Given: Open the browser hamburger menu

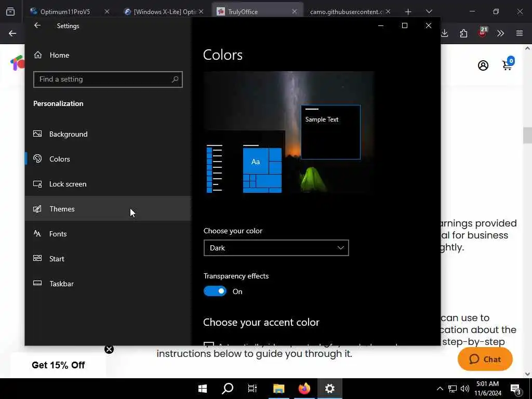Looking at the screenshot, I should [520, 33].
